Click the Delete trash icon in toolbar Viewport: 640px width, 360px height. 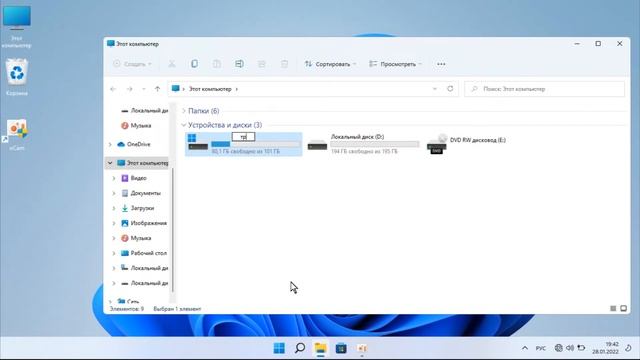tap(284, 64)
